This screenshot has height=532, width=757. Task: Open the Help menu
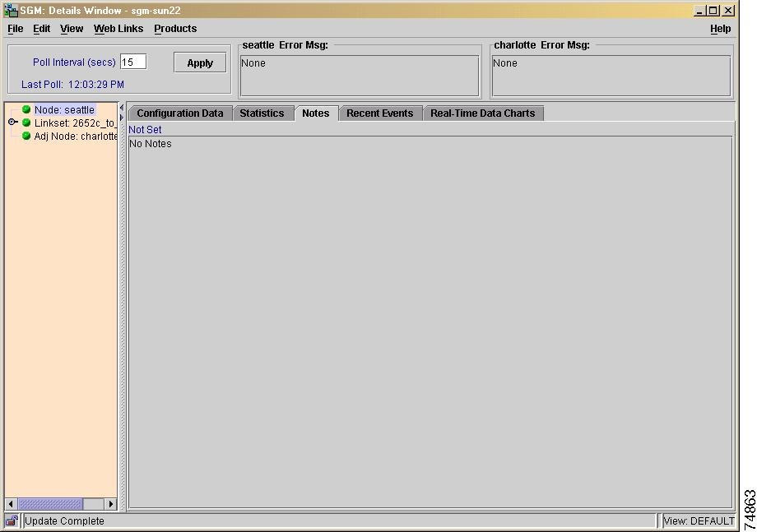tap(720, 29)
